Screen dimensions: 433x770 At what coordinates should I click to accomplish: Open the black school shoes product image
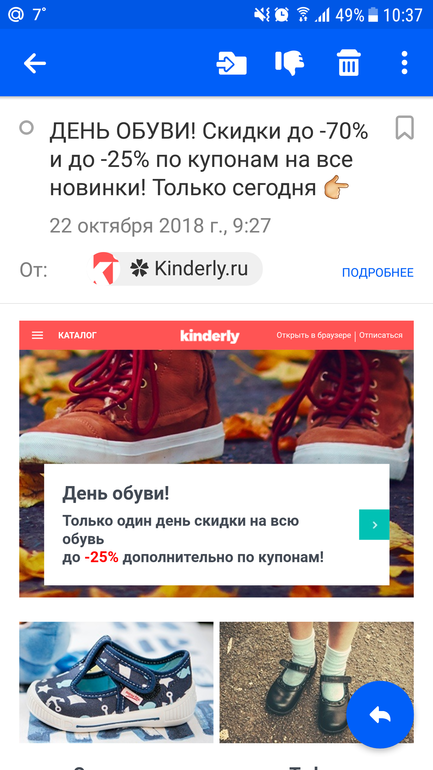[316, 682]
